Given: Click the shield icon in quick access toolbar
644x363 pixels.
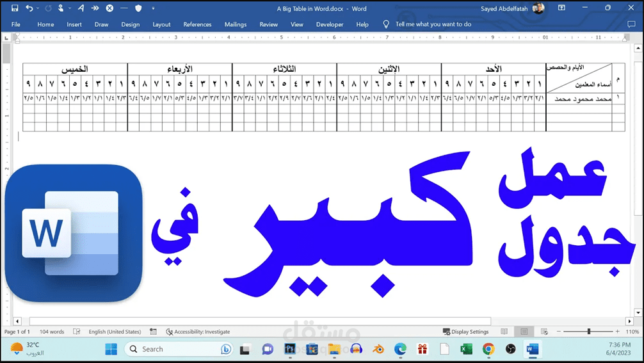Looking at the screenshot, I should coord(138,8).
